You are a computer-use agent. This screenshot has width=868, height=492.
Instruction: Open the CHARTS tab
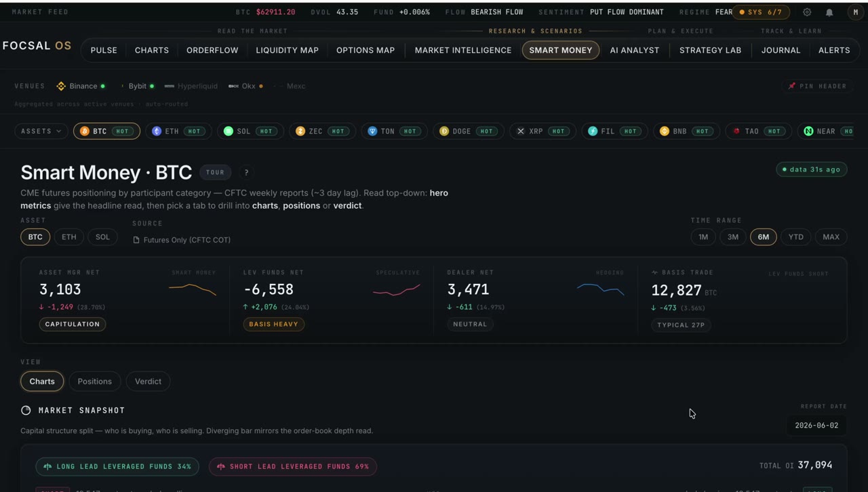click(x=152, y=50)
